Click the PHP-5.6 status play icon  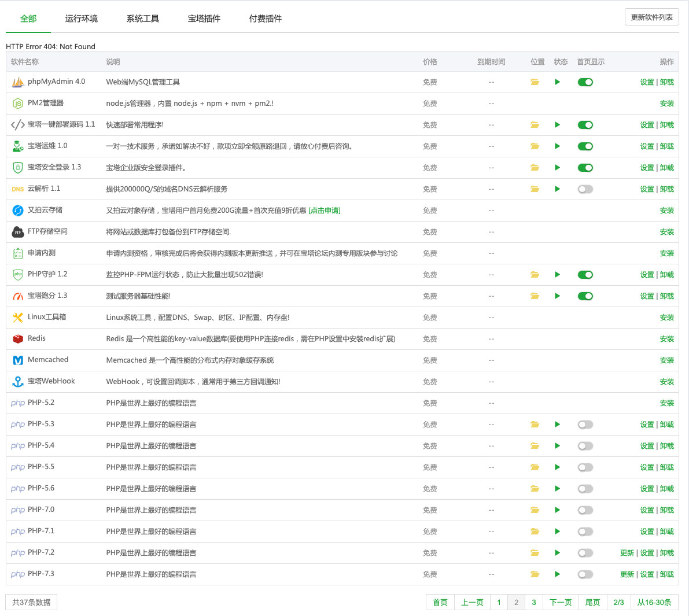coord(557,489)
